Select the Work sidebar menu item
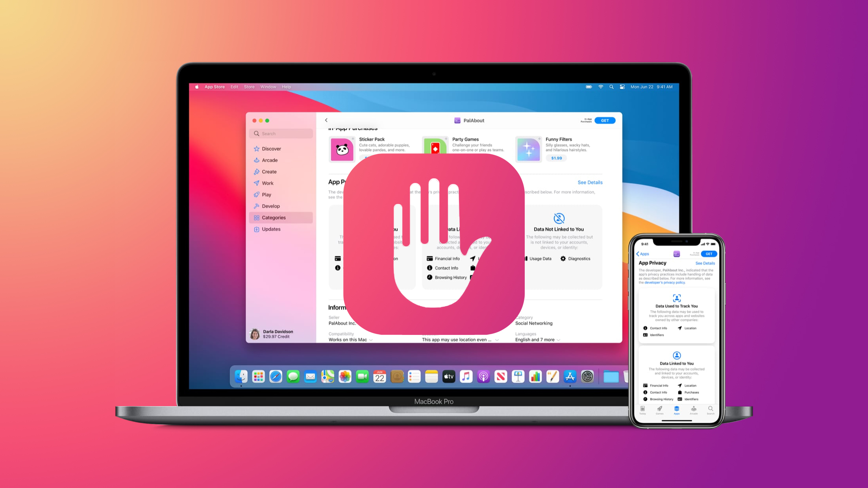The width and height of the screenshot is (868, 488). pos(268,183)
